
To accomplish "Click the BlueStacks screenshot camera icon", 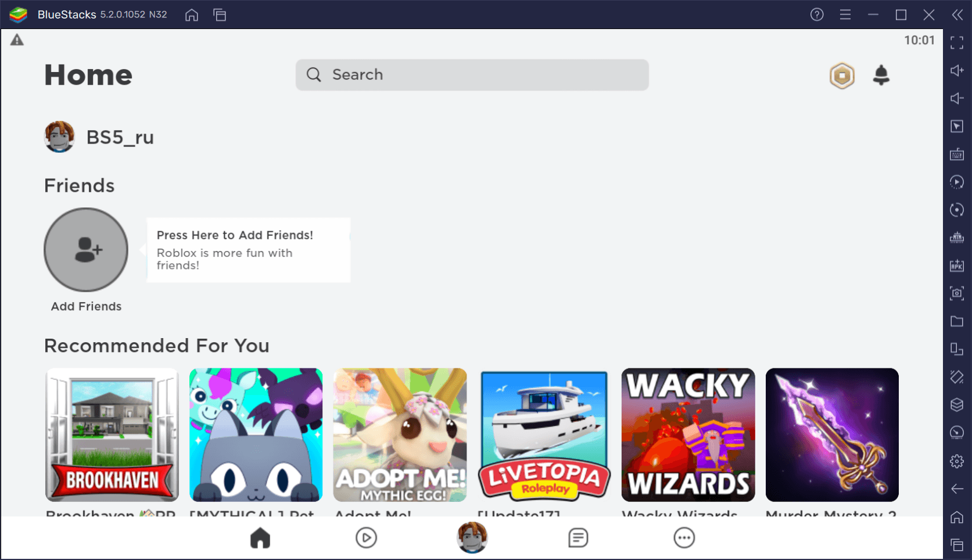I will [957, 293].
